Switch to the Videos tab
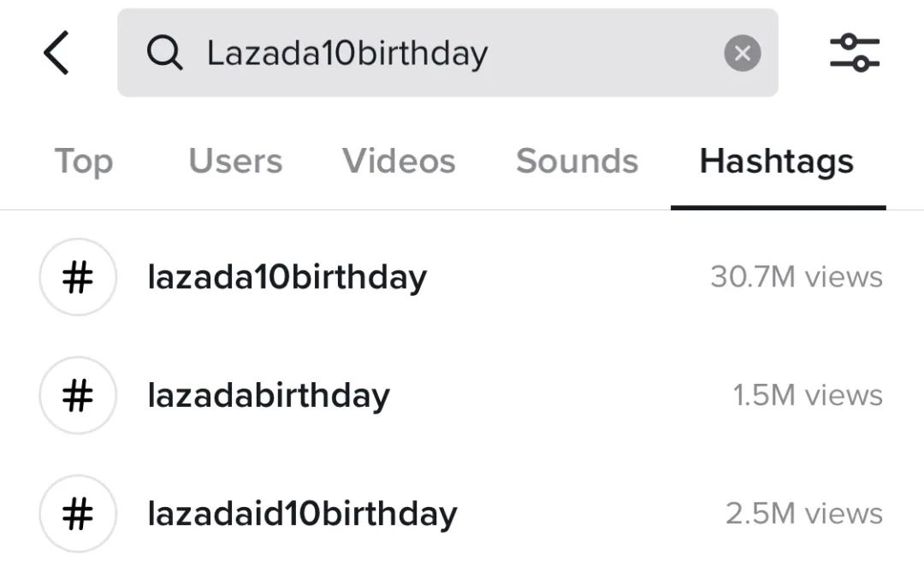 pyautogui.click(x=398, y=162)
